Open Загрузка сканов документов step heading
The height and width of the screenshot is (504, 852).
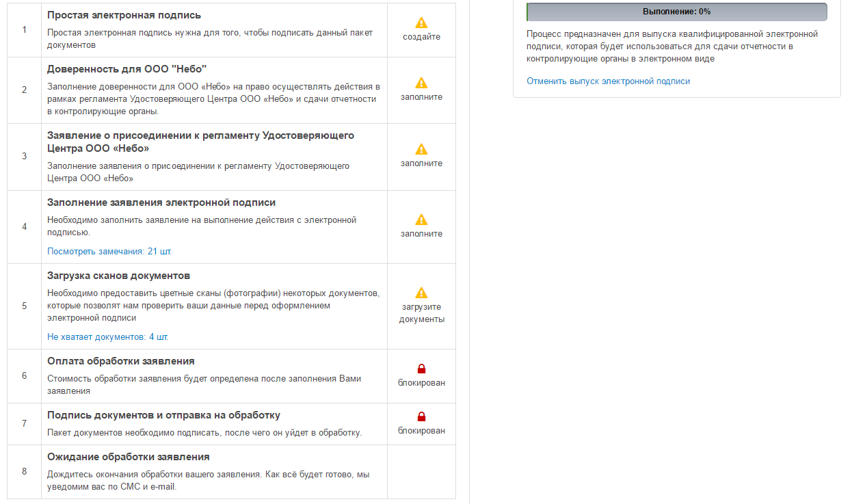(118, 276)
